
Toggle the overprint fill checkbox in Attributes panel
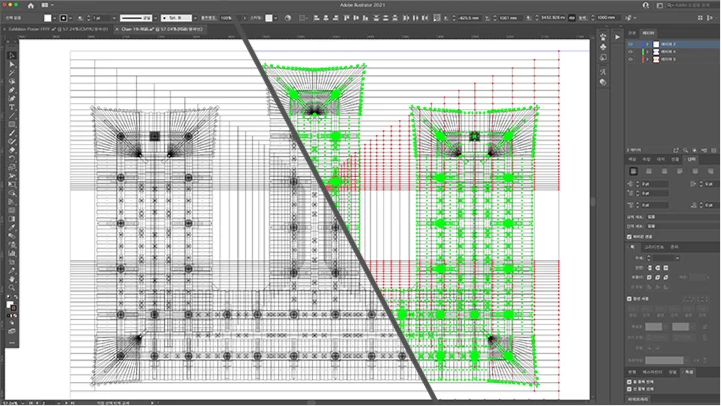click(x=629, y=382)
